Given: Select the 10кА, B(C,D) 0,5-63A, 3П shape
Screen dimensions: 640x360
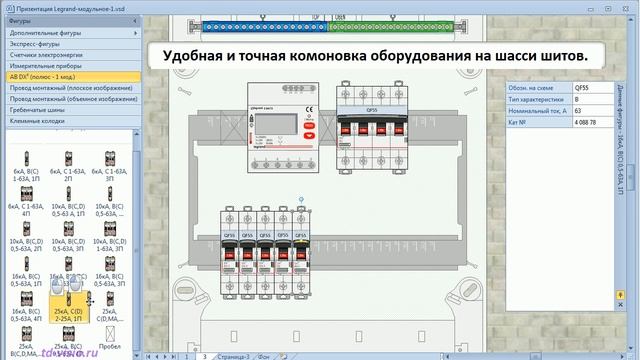Looking at the screenshot, I should [68, 236].
